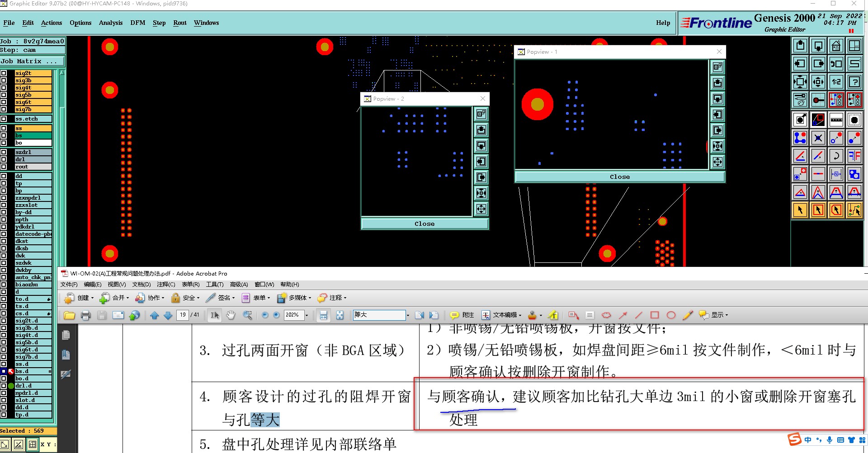
Task: Click the Help menu button in Genesis
Action: click(x=663, y=23)
